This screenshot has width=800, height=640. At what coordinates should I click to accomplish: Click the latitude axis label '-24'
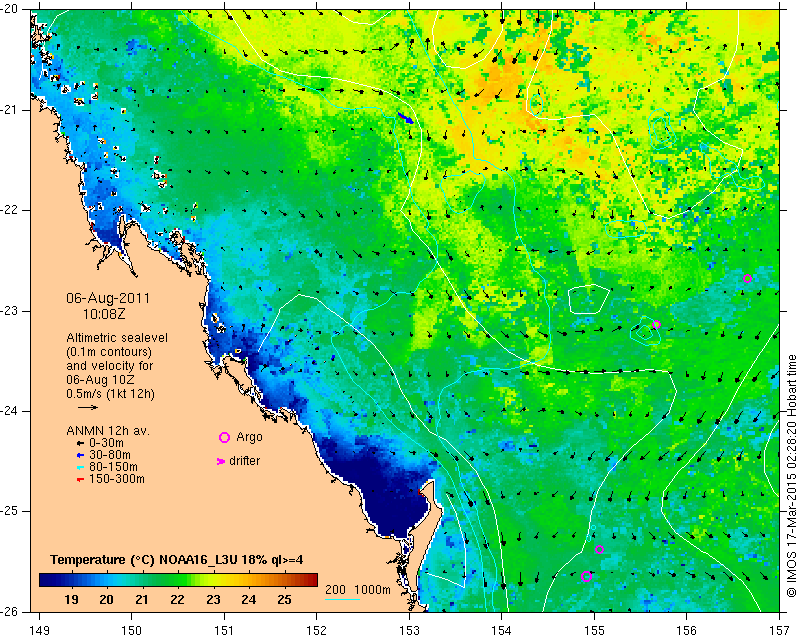(x=10, y=411)
